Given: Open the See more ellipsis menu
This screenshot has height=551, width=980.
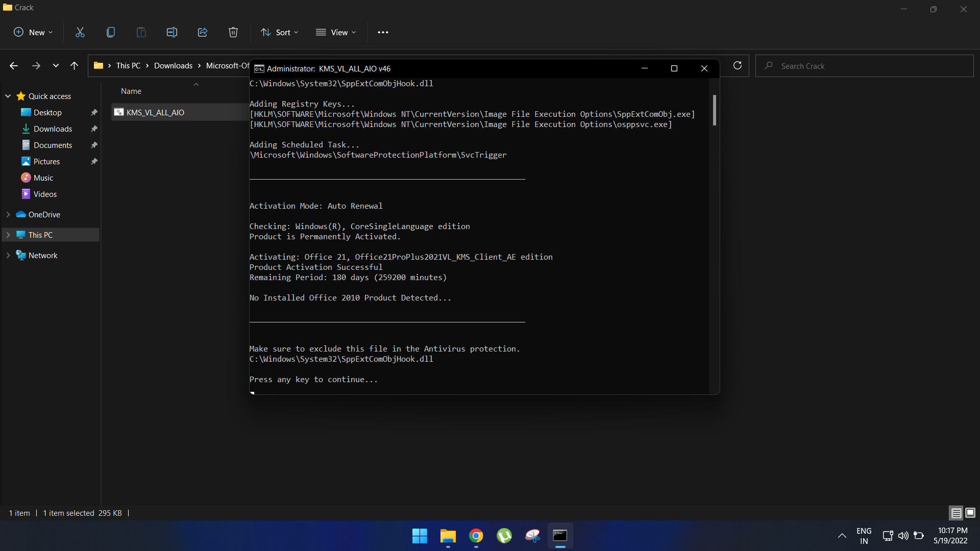Looking at the screenshot, I should [383, 32].
